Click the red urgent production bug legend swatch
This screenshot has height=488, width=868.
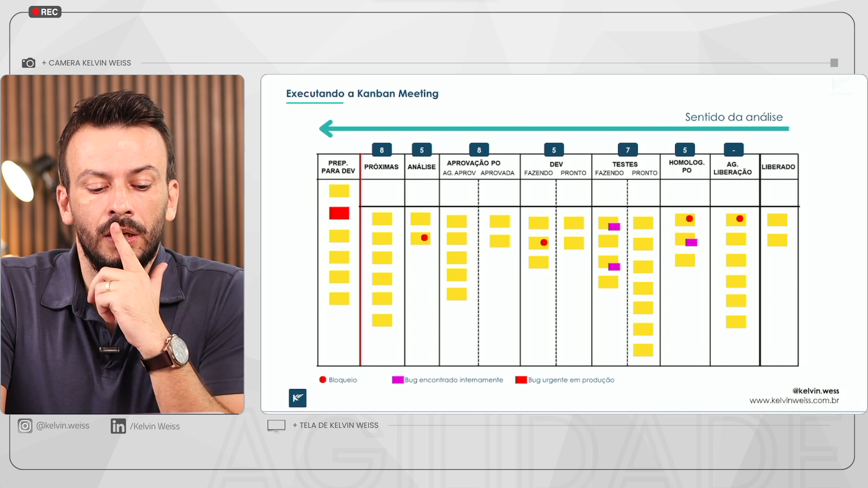click(x=521, y=380)
